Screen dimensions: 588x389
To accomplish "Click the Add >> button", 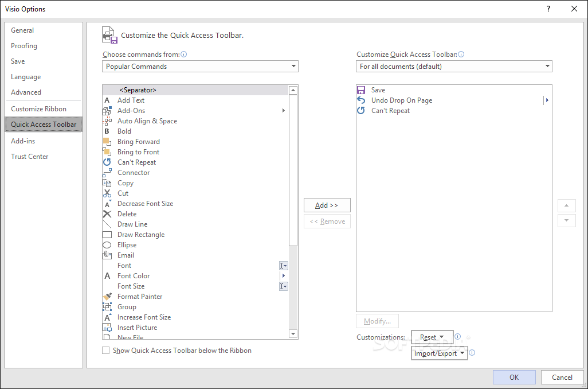I will click(x=327, y=205).
